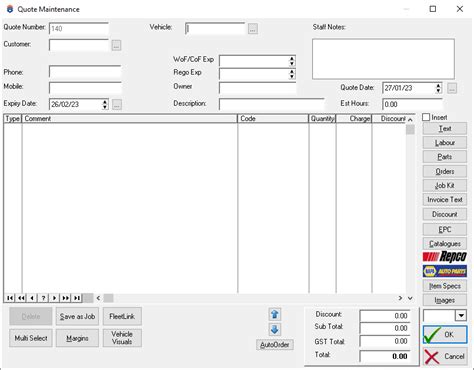The image size is (474, 370).
Task: Skip forward multiple records navigator button
Action: pos(66,298)
